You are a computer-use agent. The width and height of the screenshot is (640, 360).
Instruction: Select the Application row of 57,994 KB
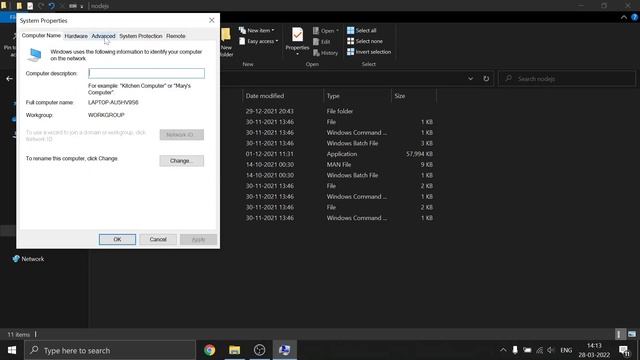pos(339,154)
